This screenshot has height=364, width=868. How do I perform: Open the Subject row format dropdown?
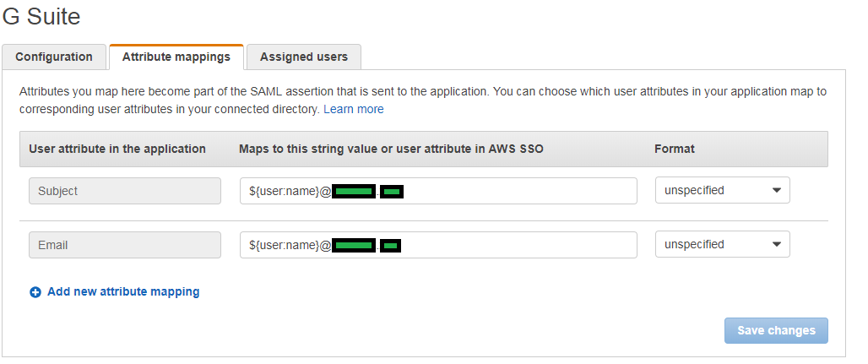[723, 190]
